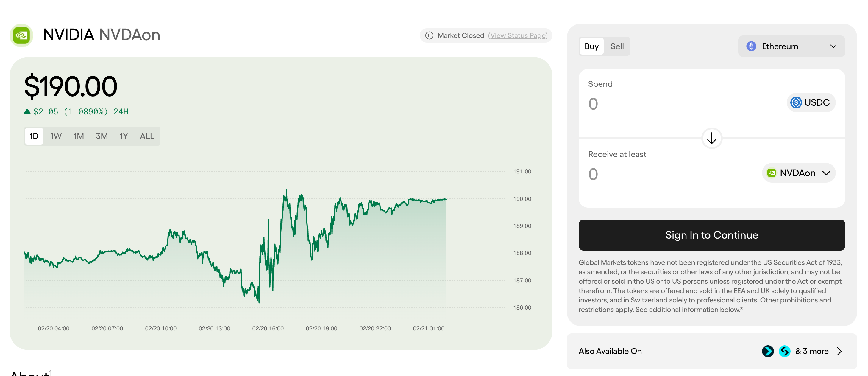Click the small NVDAon token logo
Image resolution: width=868 pixels, height=376 pixels.
click(x=771, y=173)
